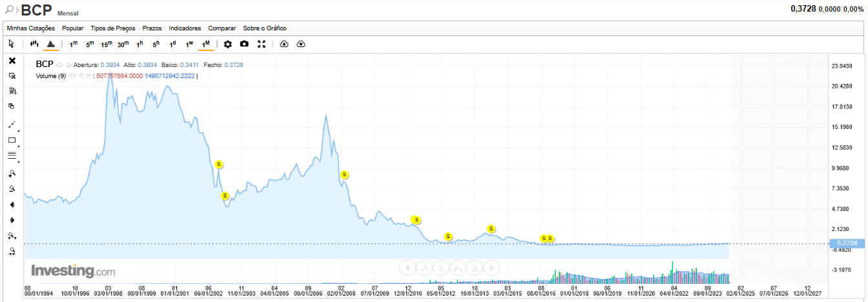
Task: Click the circular left arrow above the volume bars
Action: pyautogui.click(x=407, y=267)
